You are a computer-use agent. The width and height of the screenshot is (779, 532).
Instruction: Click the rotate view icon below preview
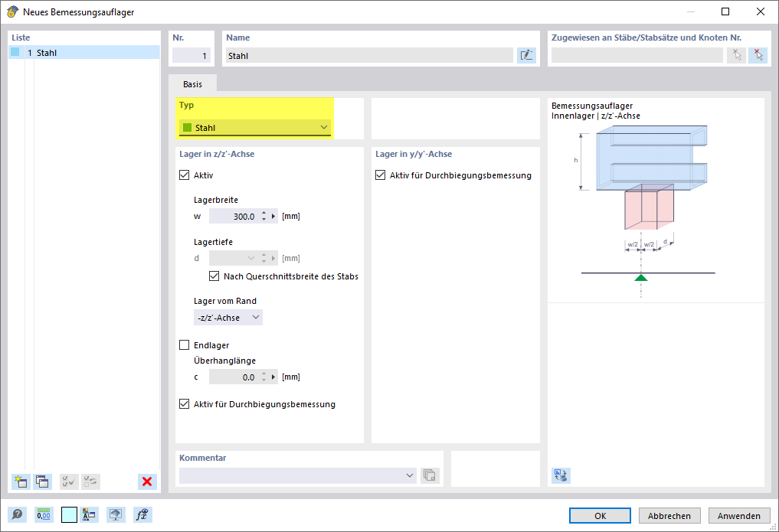tap(561, 475)
